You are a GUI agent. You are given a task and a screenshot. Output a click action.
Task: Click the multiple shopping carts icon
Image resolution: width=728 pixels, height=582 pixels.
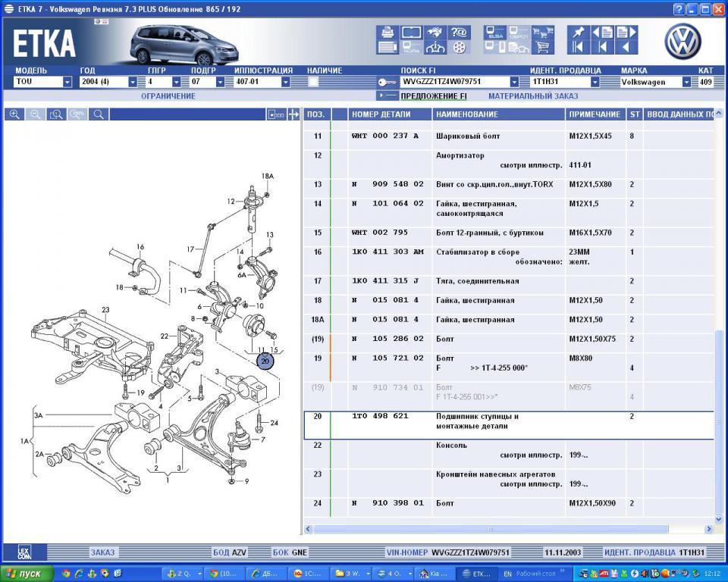543,33
